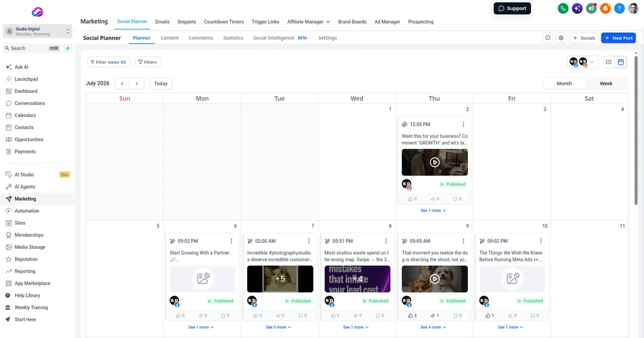Click the blue help question mark icon
This screenshot has height=338, width=644.
pos(619,9)
